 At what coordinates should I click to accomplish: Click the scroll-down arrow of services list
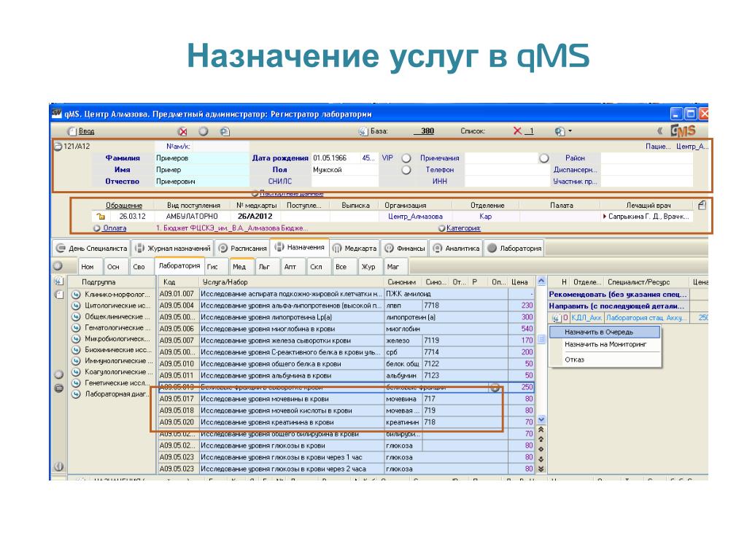pyautogui.click(x=541, y=419)
